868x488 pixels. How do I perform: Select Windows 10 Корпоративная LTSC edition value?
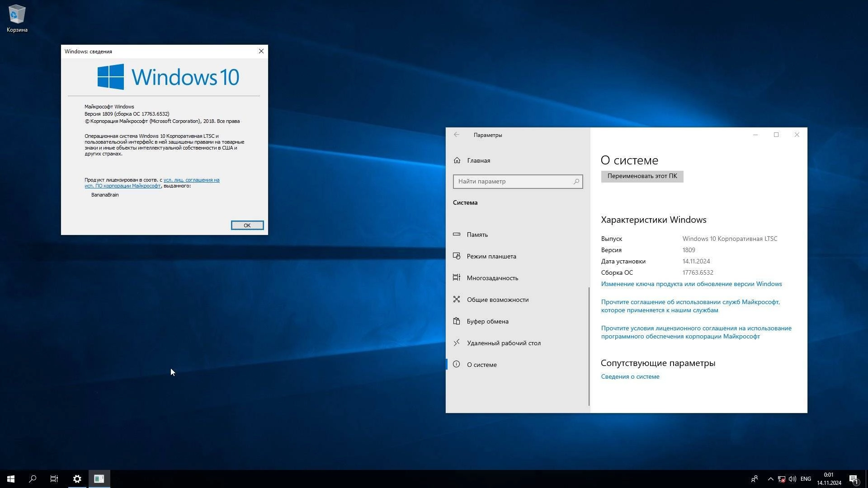point(730,239)
